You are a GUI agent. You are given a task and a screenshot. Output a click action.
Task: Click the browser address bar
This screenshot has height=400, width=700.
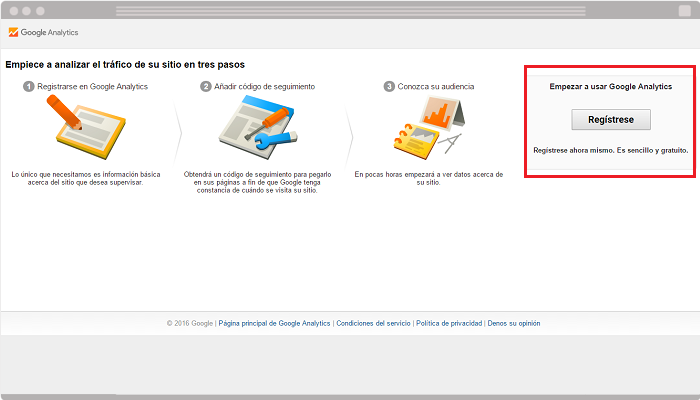coord(350,11)
